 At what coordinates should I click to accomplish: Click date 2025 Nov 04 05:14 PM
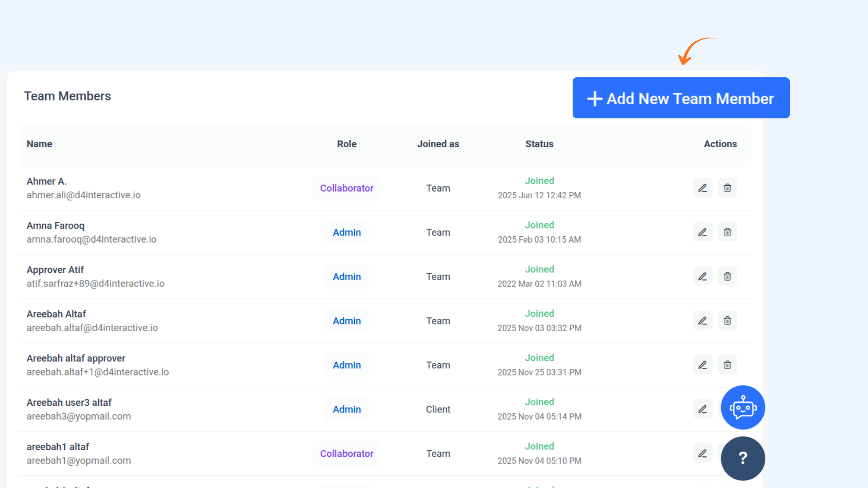pyautogui.click(x=539, y=417)
